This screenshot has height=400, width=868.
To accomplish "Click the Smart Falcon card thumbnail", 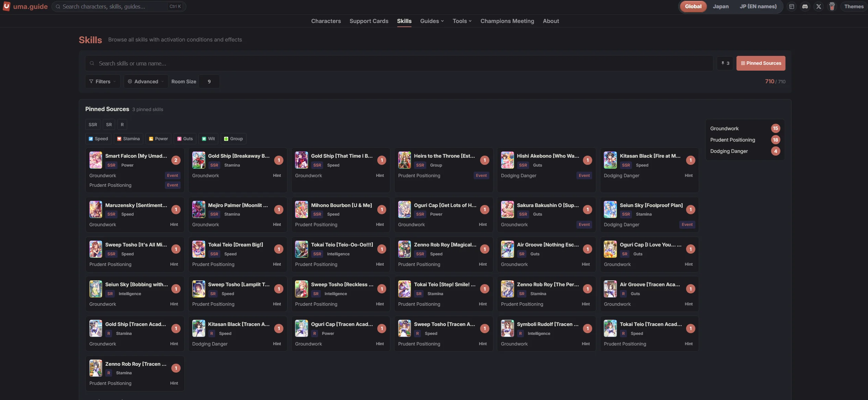I will (96, 160).
